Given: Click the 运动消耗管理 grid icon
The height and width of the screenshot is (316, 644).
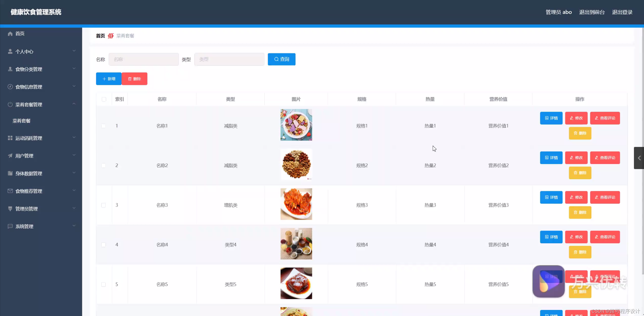Looking at the screenshot, I should click(x=10, y=138).
